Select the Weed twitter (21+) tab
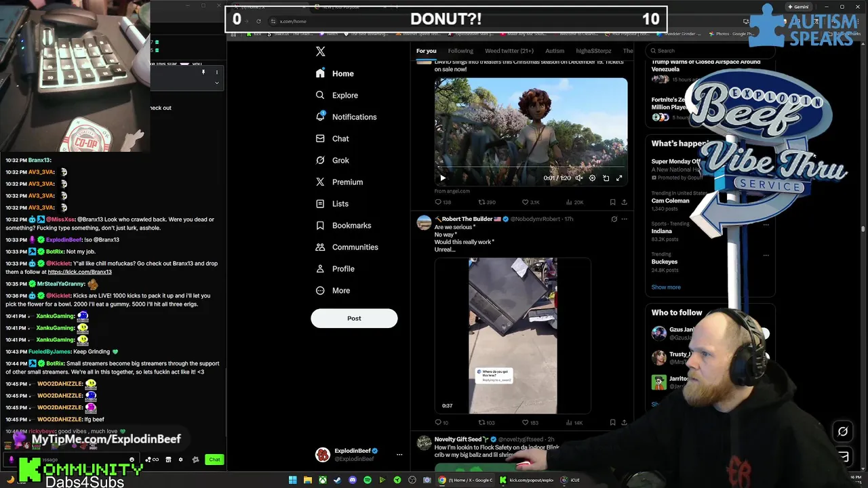The image size is (868, 488). (x=509, y=51)
